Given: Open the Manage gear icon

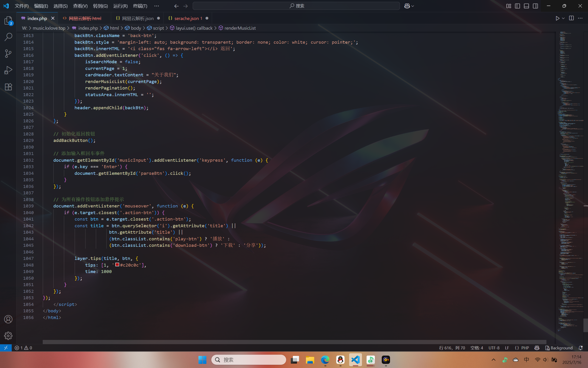Looking at the screenshot, I should [x=8, y=336].
